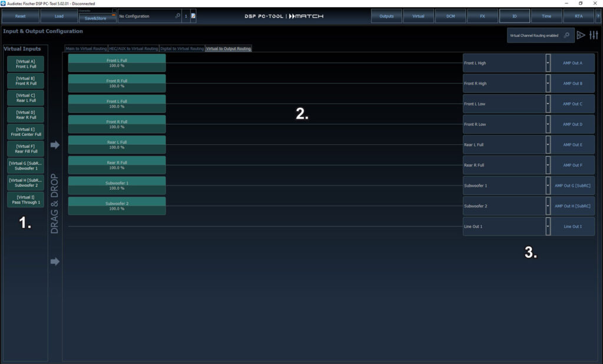
Task: Select Virtual I Pass Through 1 input
Action: (26, 199)
